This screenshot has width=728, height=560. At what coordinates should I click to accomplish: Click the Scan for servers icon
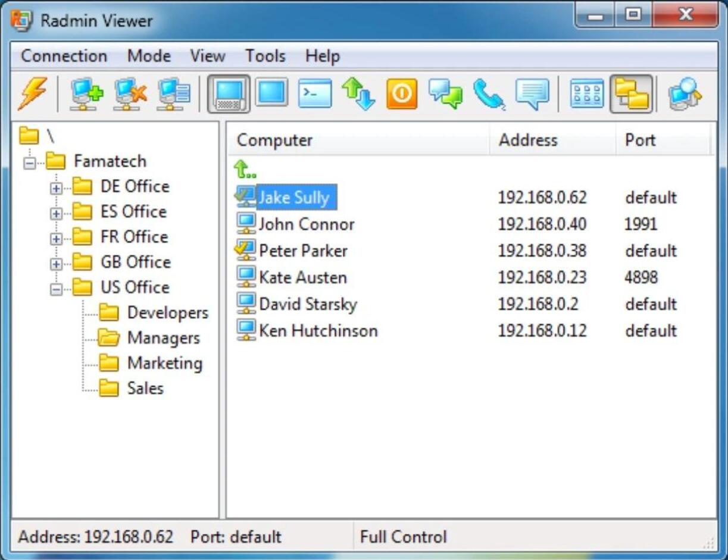tap(685, 94)
